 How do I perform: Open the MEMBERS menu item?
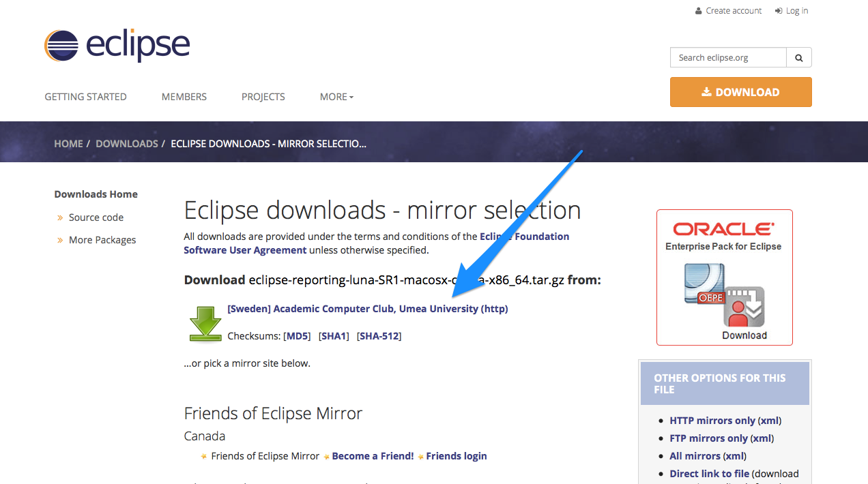point(184,97)
